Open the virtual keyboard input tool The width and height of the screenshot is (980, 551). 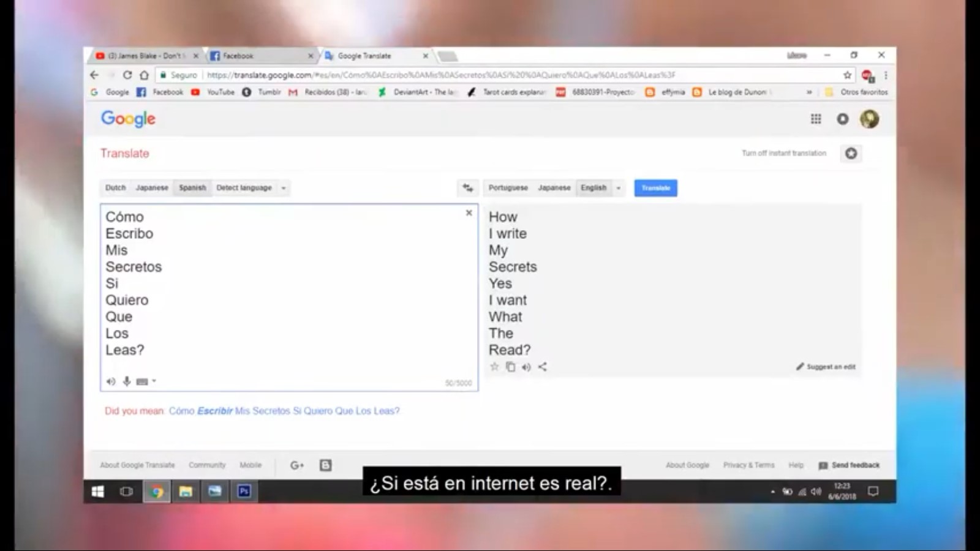pyautogui.click(x=142, y=381)
